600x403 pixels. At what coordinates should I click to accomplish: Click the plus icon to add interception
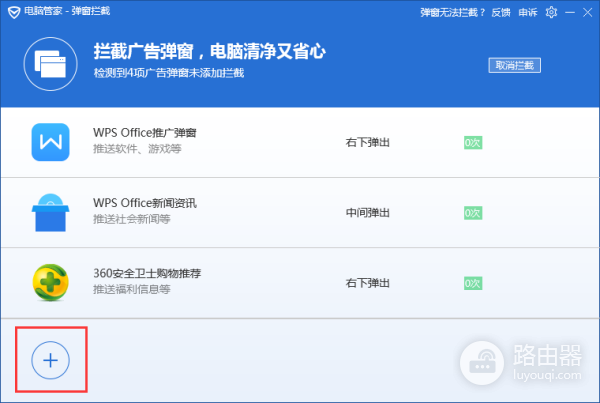pos(51,360)
